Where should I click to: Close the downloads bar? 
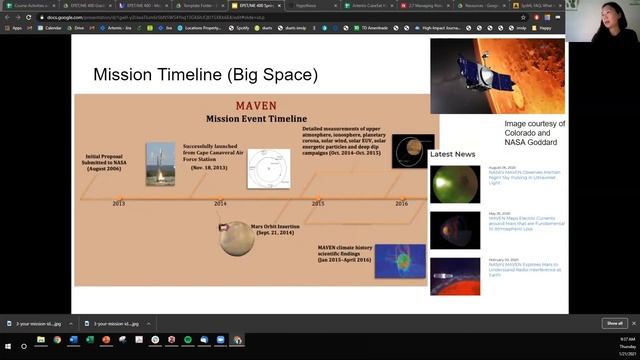634,323
